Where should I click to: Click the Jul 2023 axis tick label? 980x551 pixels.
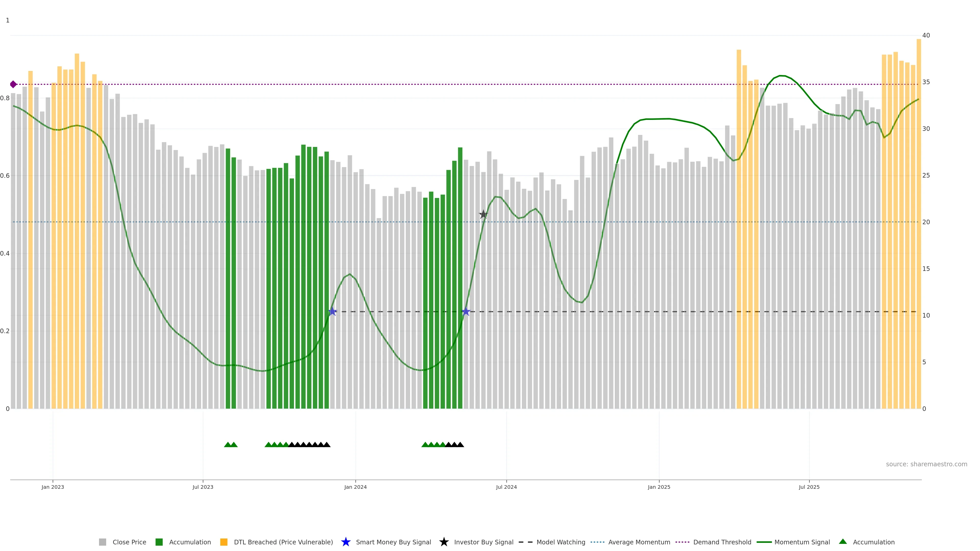tap(203, 487)
